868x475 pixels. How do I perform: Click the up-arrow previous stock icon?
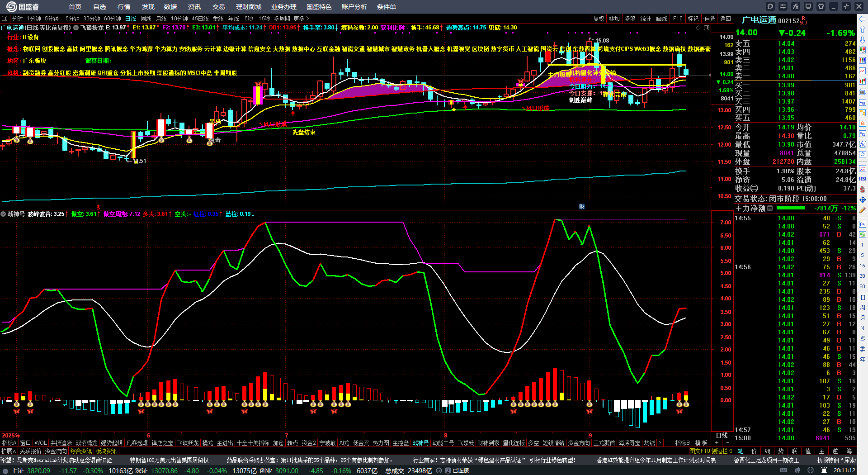point(863,29)
